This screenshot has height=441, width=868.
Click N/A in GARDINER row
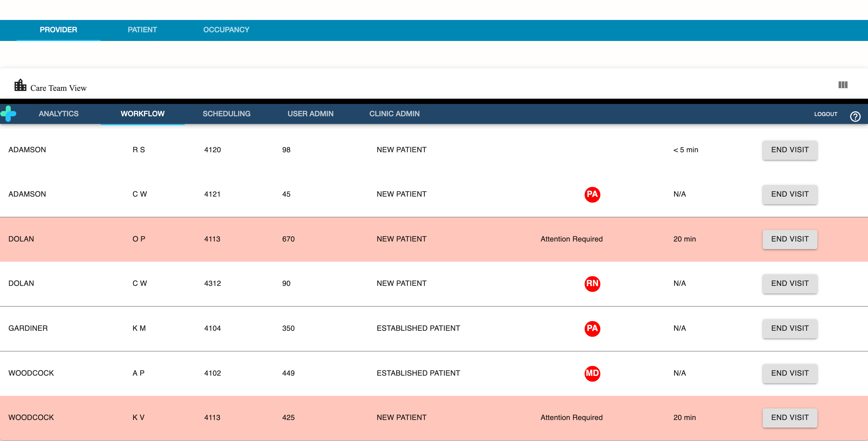(679, 328)
